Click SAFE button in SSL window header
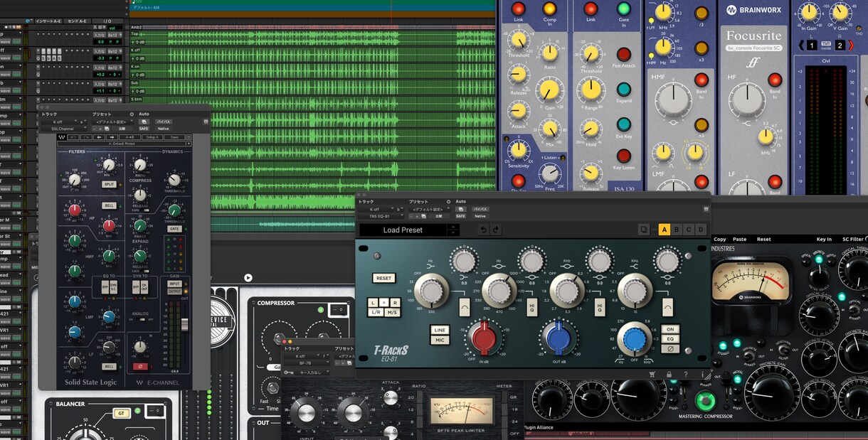 click(x=144, y=129)
